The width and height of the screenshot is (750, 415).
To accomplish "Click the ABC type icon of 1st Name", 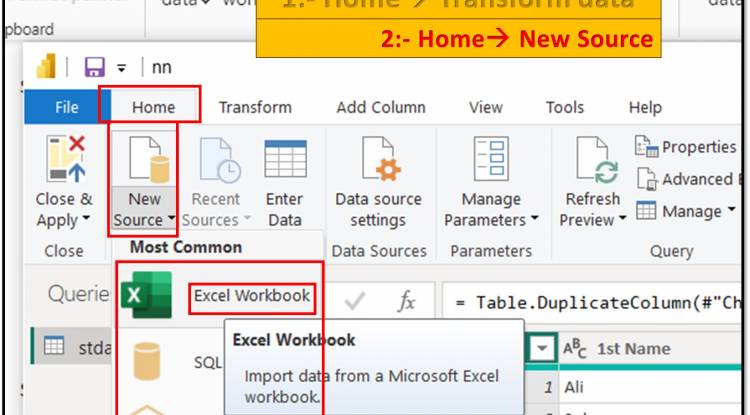I will (x=574, y=349).
